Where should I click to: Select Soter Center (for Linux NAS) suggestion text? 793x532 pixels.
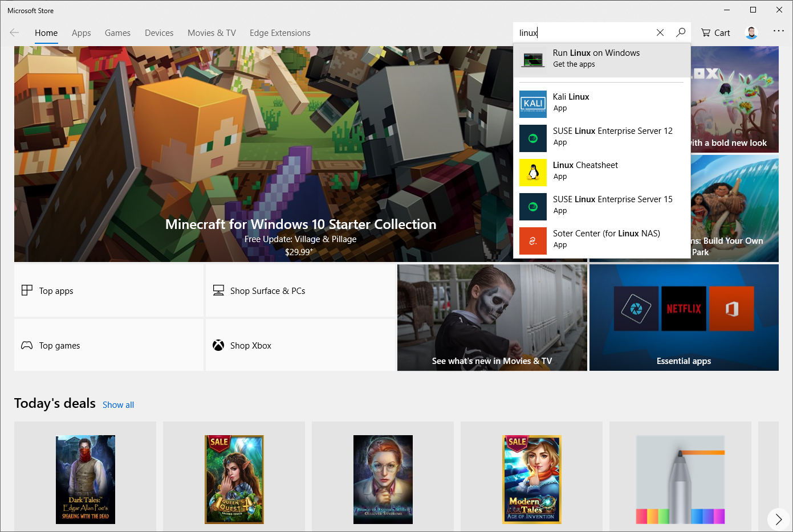(607, 234)
